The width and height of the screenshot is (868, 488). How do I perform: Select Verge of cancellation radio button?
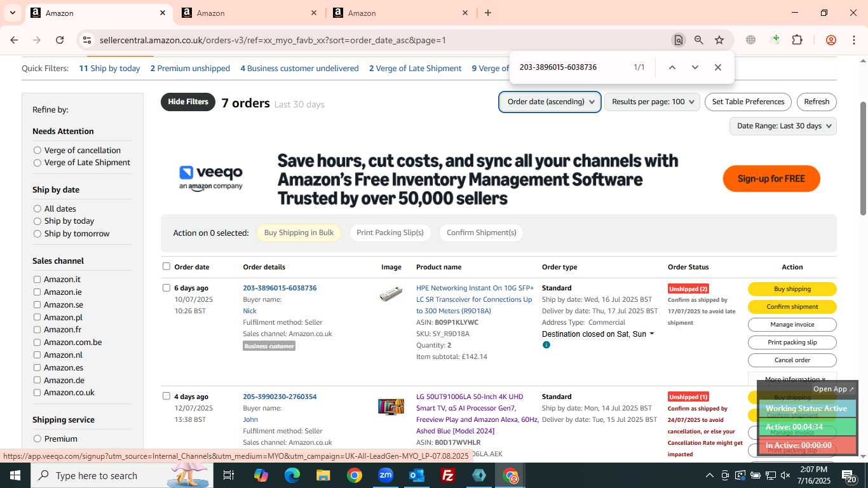coord(37,151)
